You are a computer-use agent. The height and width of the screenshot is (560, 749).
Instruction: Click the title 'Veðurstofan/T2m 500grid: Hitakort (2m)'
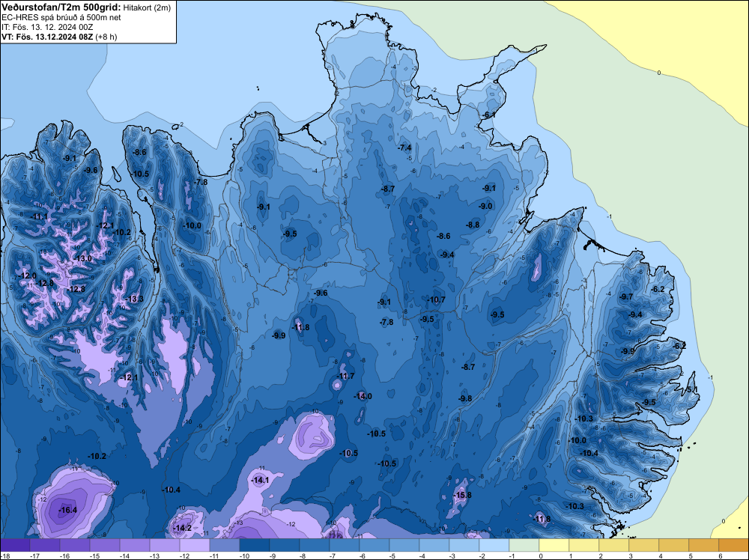[86, 7]
